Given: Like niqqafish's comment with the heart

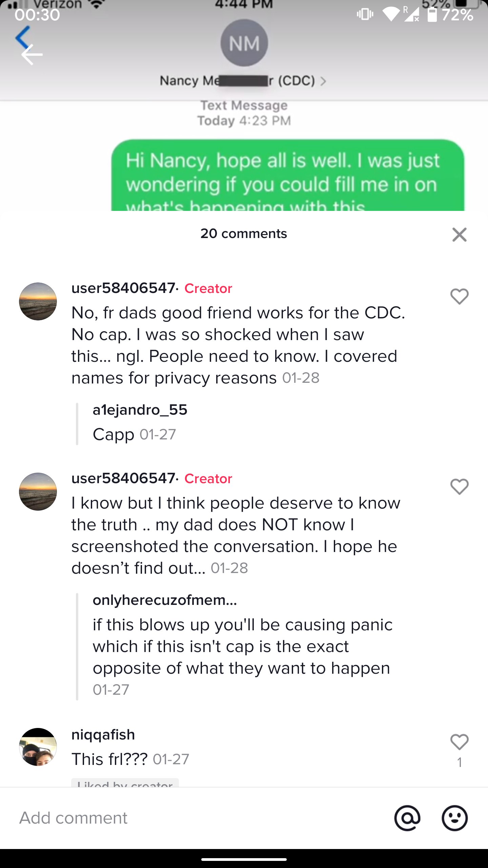Looking at the screenshot, I should point(459,742).
